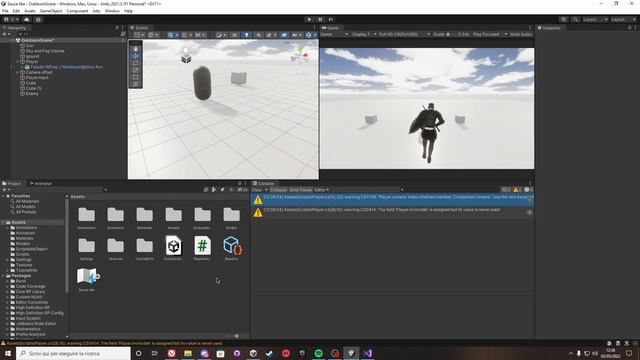Open Full HD resolution dropdown

pyautogui.click(x=404, y=35)
